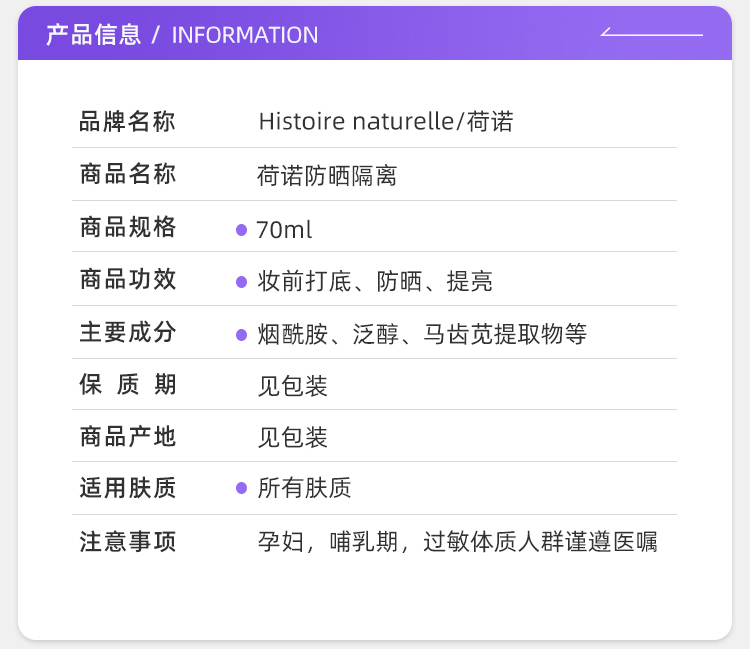The width and height of the screenshot is (750, 649).
Task: Click the 商品名称 row label
Action: (x=127, y=175)
